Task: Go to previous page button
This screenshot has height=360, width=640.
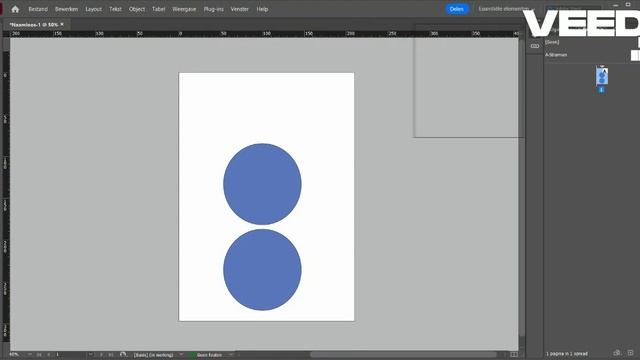Action: 49,355
